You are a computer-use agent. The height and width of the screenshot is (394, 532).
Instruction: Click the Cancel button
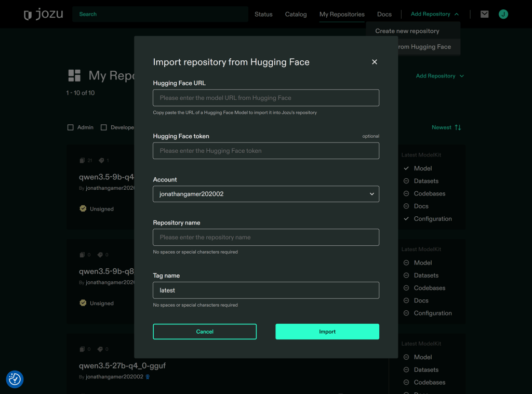pyautogui.click(x=205, y=332)
